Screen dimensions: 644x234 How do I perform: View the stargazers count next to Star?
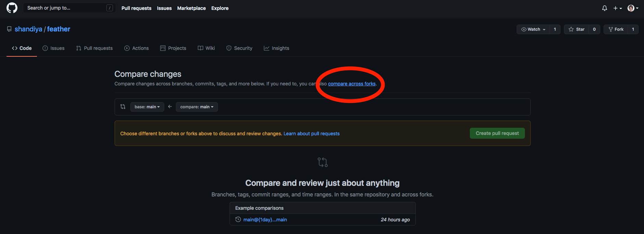(x=594, y=29)
